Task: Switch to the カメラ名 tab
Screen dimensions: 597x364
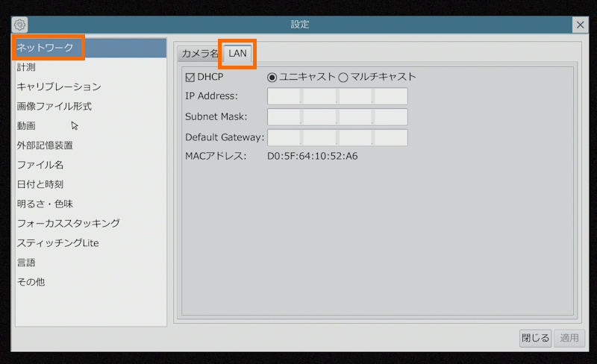Action: tap(199, 54)
